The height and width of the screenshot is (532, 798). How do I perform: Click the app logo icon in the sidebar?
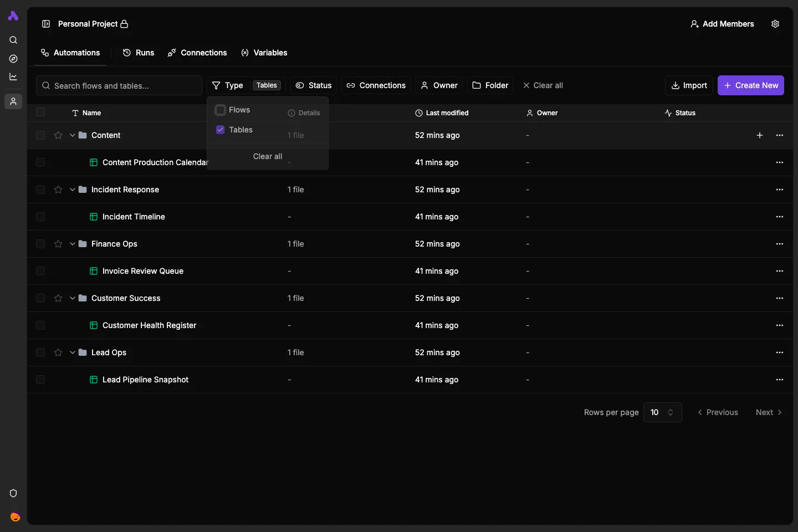[x=13, y=16]
